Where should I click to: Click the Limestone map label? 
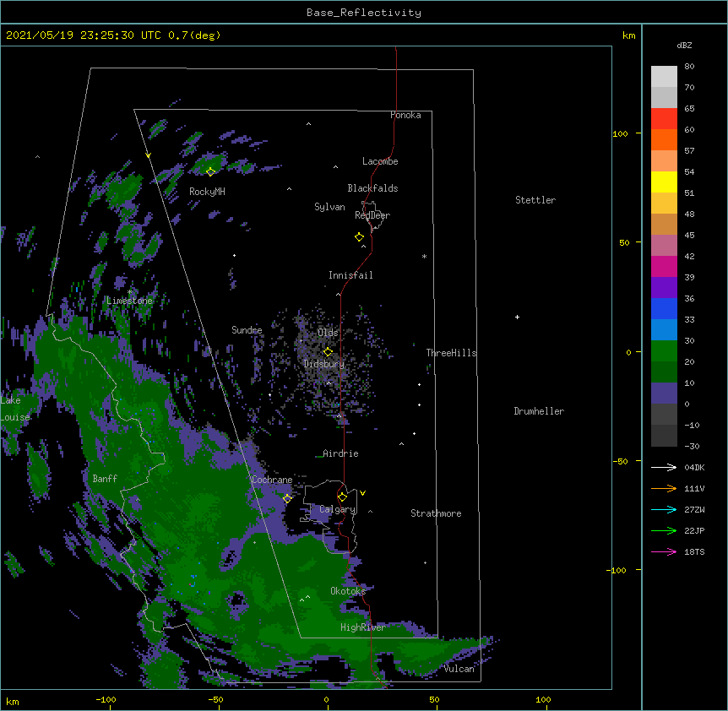click(x=129, y=301)
